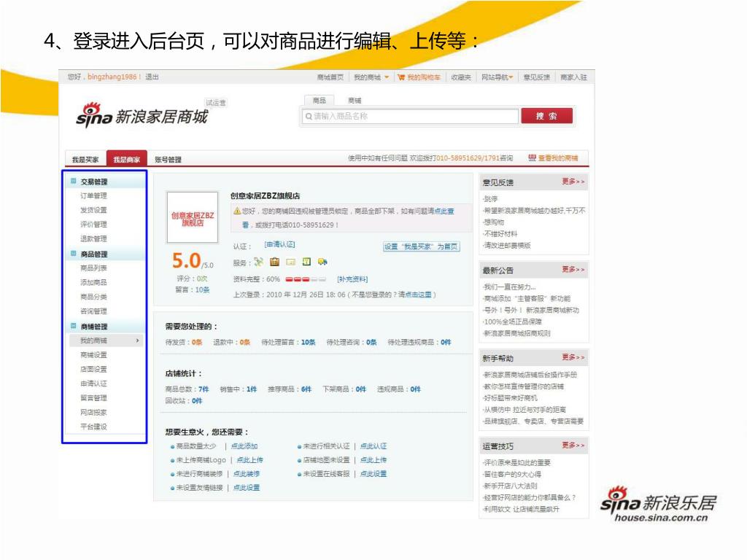Collapse the 商品管理 sidebar section

click(73, 254)
